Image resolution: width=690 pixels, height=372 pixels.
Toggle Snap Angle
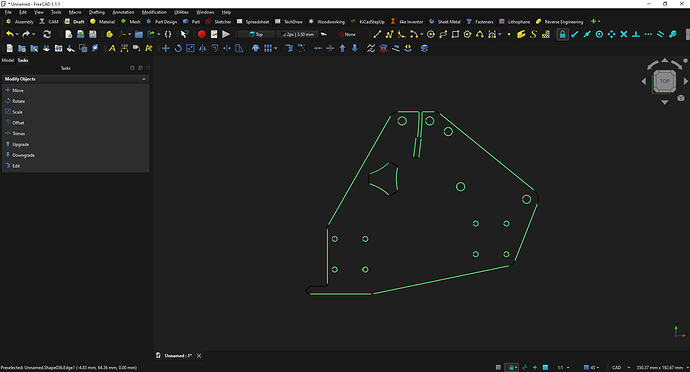click(x=612, y=34)
